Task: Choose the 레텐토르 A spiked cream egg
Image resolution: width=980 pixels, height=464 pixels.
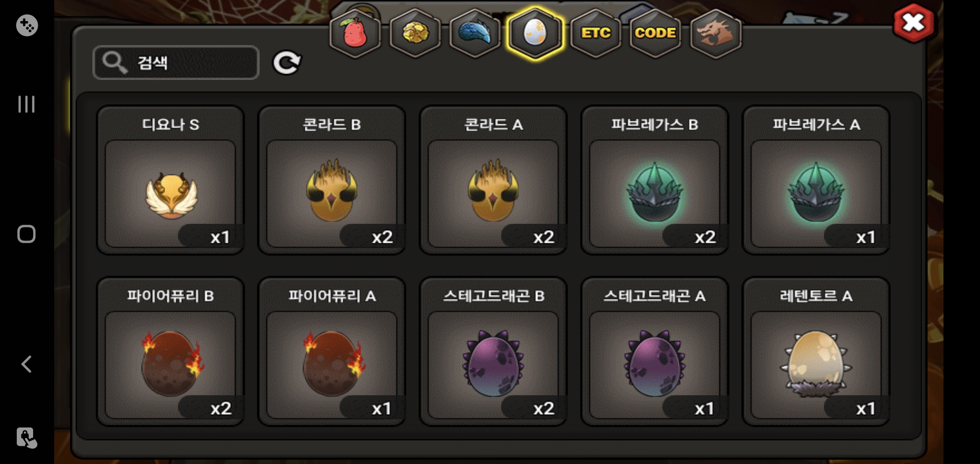Action: (x=816, y=351)
